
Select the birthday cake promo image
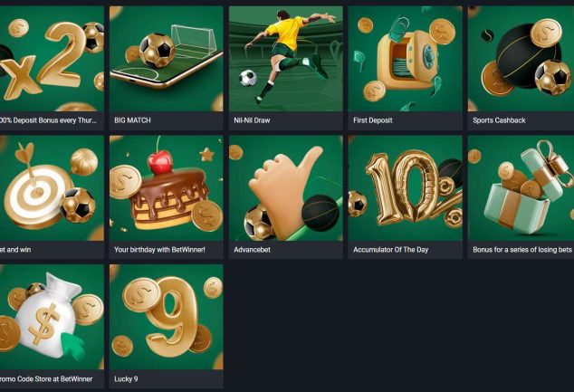coord(167,188)
